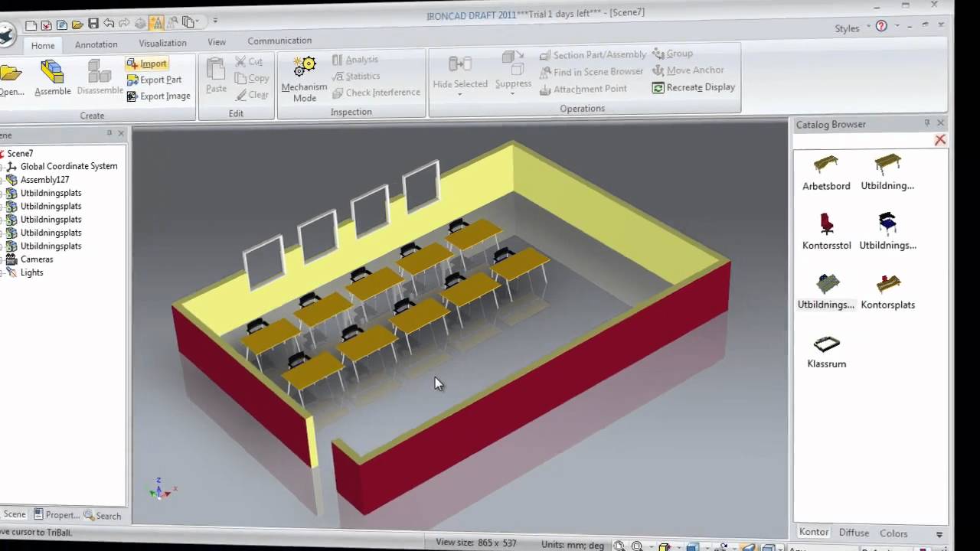Select the Kontorsstol red chair item
Screen dimensions: 980x551
pyautogui.click(x=826, y=232)
